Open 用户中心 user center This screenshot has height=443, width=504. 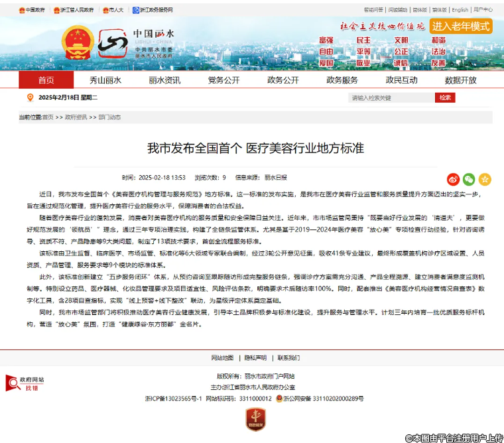(x=483, y=10)
